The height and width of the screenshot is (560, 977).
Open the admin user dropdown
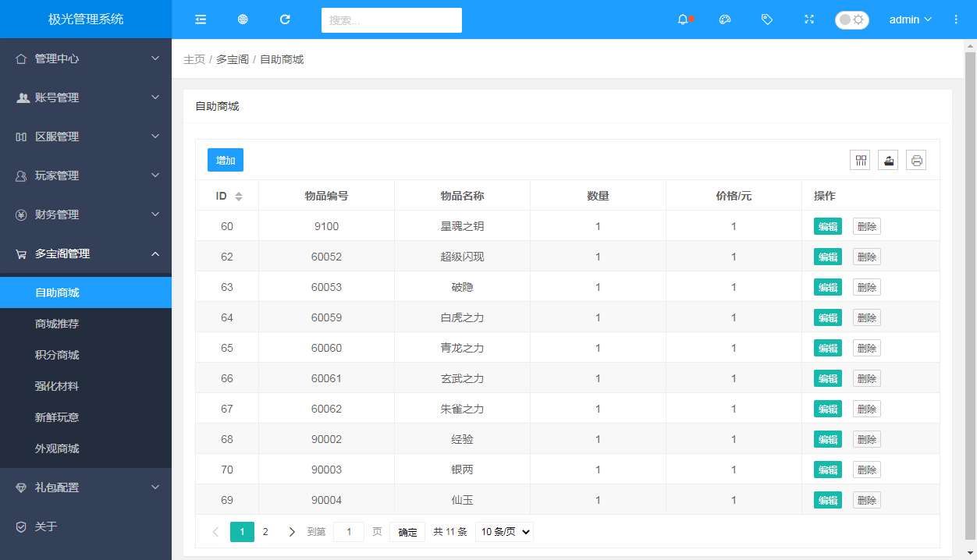(910, 19)
